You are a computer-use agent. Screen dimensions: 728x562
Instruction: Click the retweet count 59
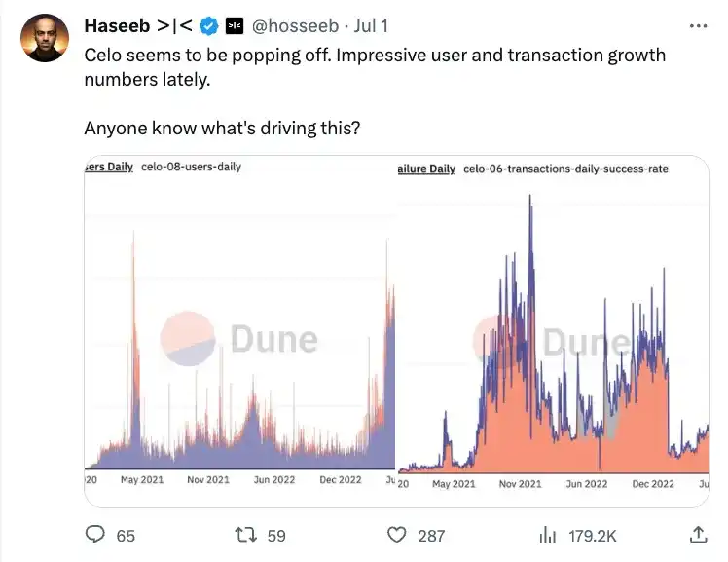click(276, 535)
